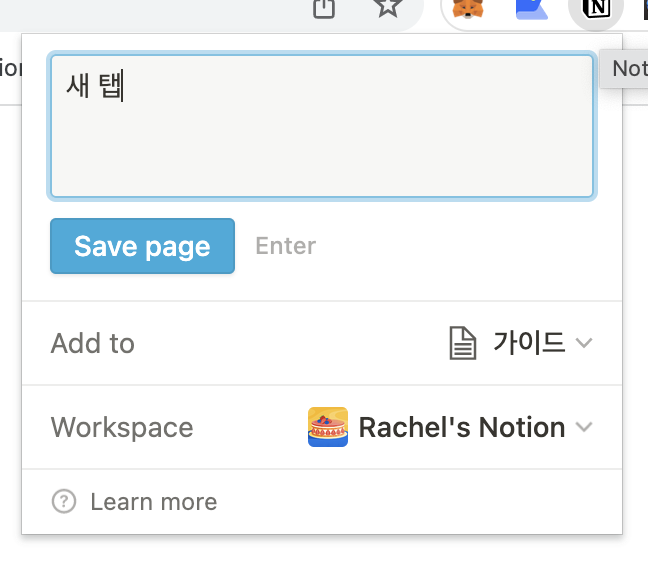This screenshot has width=648, height=566.
Task: Focus the page title text field
Action: click(x=322, y=126)
